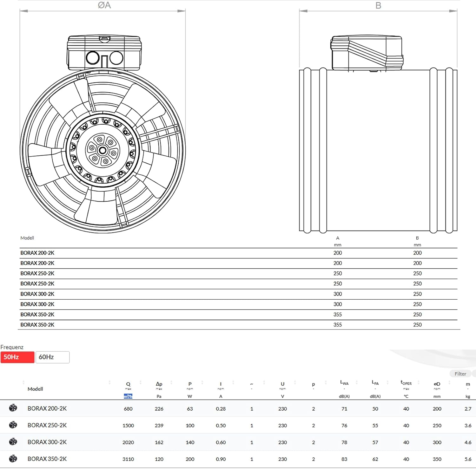Click the Modell header of the dimensions table
Image resolution: width=476 pixels, height=469 pixels.
tap(27, 238)
